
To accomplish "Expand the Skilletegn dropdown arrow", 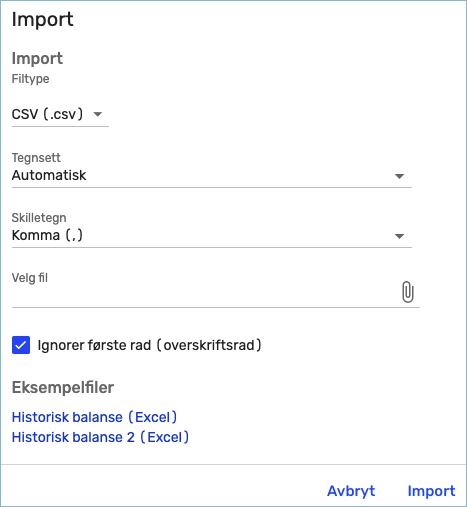I will tap(399, 236).
